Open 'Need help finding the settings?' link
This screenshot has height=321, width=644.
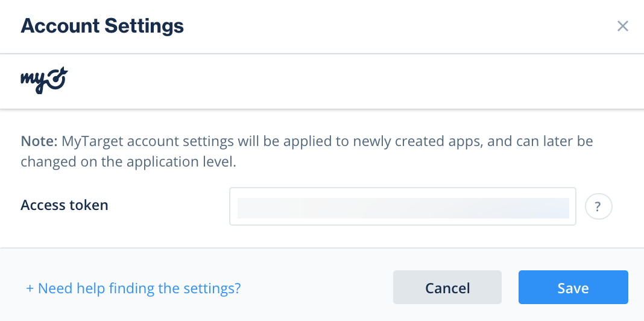tap(133, 288)
